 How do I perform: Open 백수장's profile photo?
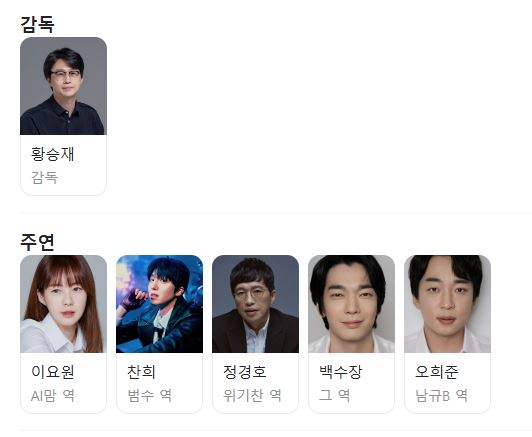(x=352, y=304)
